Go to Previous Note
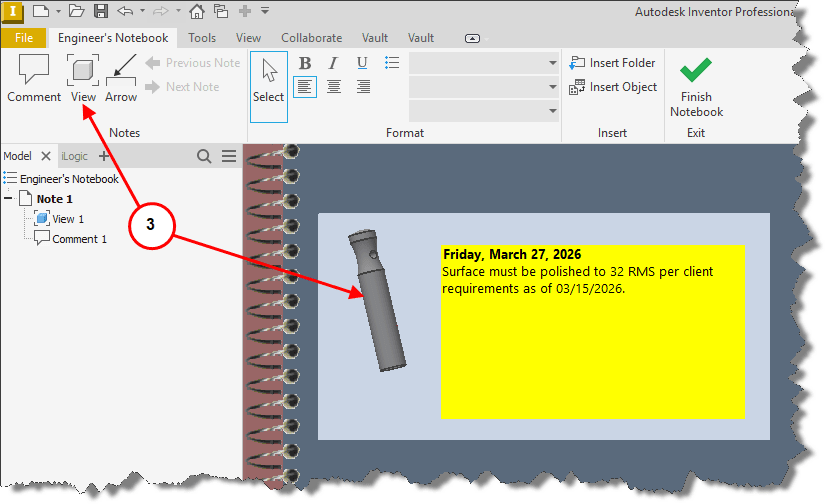Viewport: 825px width, 504px height. 193,63
